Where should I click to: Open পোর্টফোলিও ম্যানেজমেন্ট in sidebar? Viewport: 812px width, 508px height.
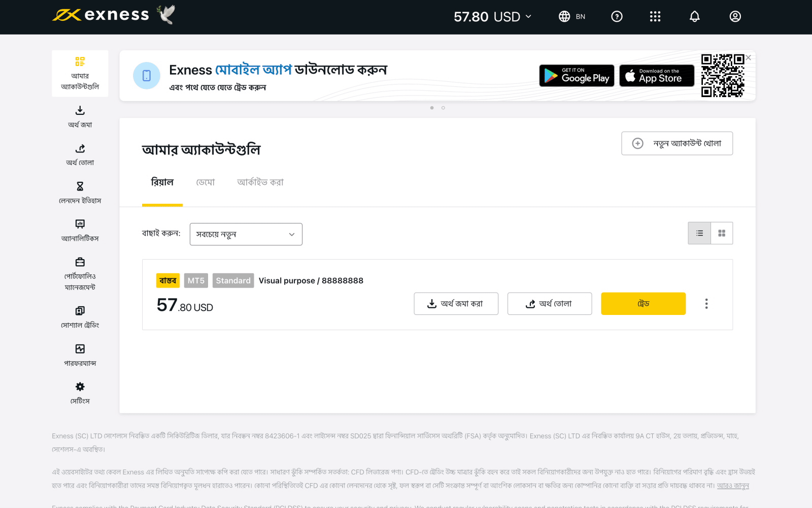[x=80, y=274]
